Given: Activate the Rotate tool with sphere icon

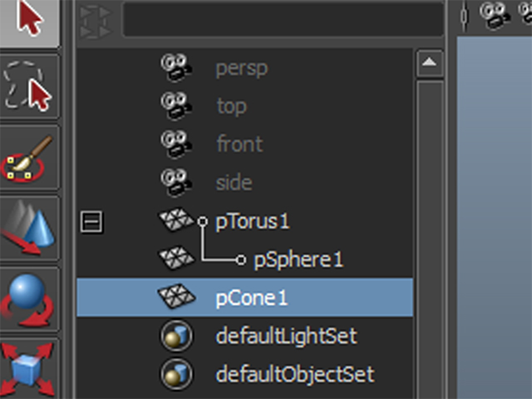Looking at the screenshot, I should click(x=29, y=299).
